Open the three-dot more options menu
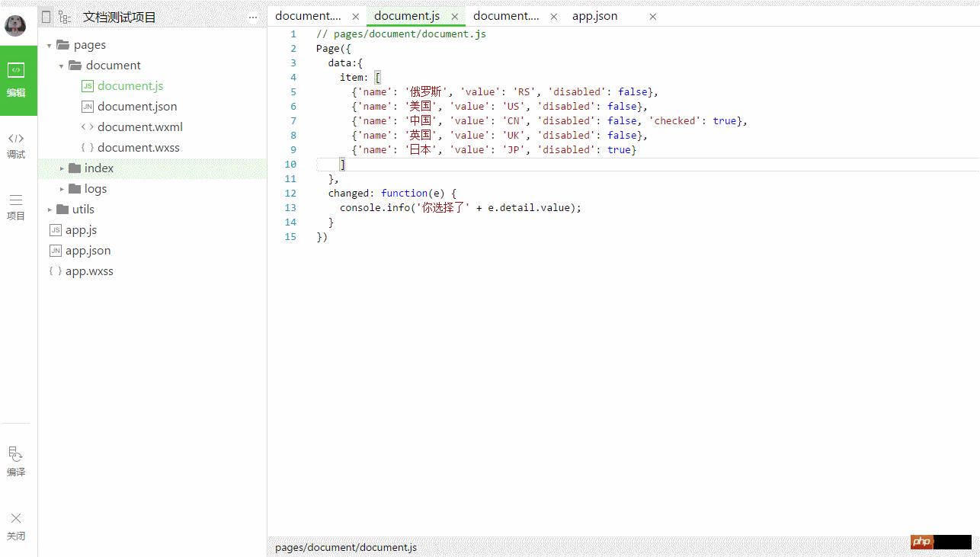Image resolution: width=980 pixels, height=557 pixels. (x=253, y=18)
